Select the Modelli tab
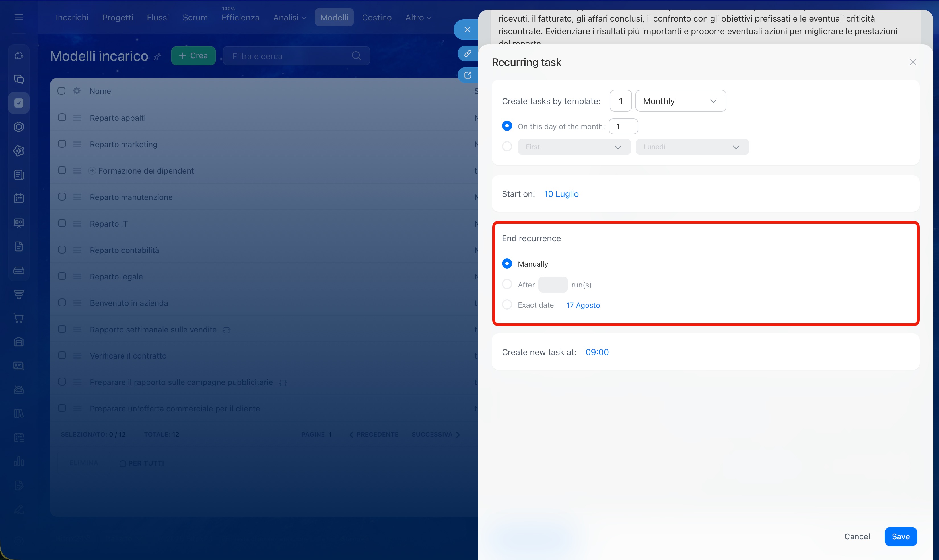Screen dimensions: 939x560 coord(334,17)
